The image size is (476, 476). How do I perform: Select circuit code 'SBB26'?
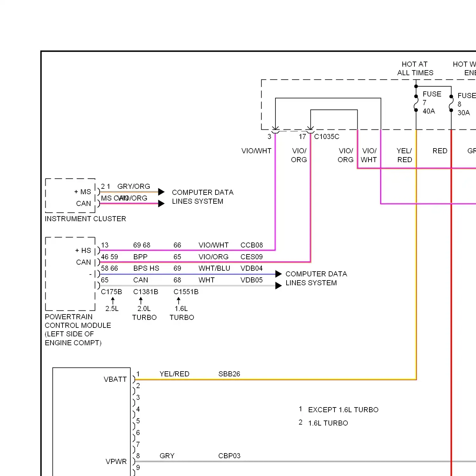point(229,374)
